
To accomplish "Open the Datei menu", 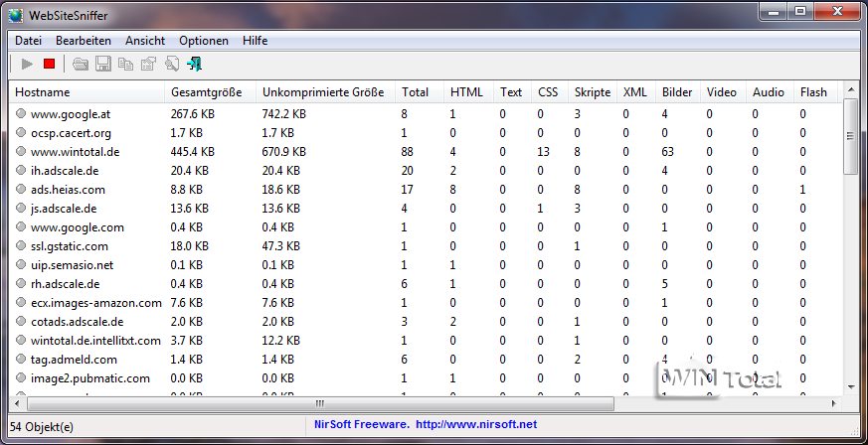I will point(28,41).
